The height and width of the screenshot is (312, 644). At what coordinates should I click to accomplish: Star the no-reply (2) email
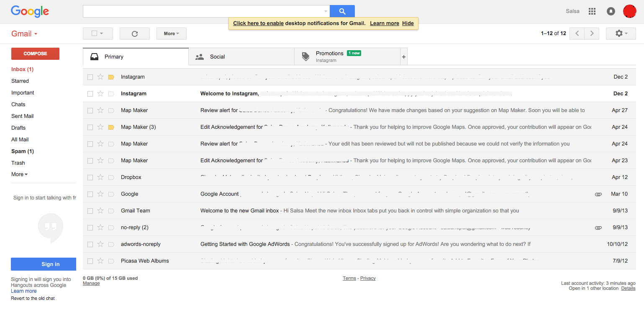point(100,228)
